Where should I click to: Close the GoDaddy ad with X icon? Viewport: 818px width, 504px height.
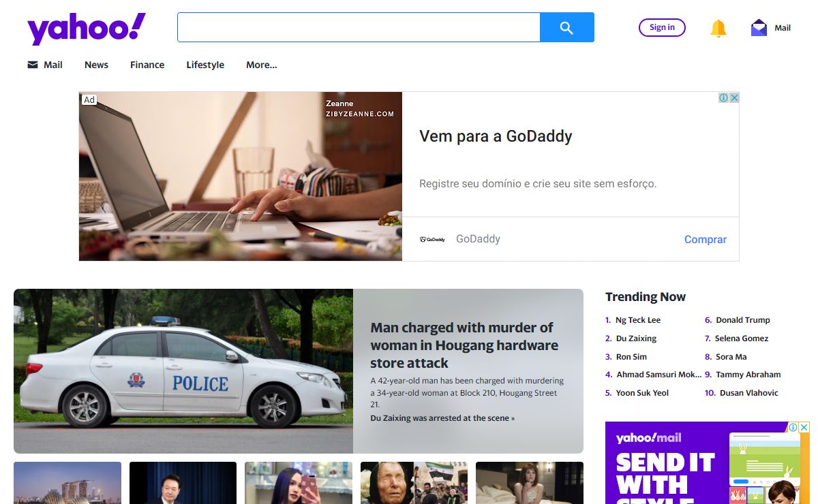tap(734, 98)
